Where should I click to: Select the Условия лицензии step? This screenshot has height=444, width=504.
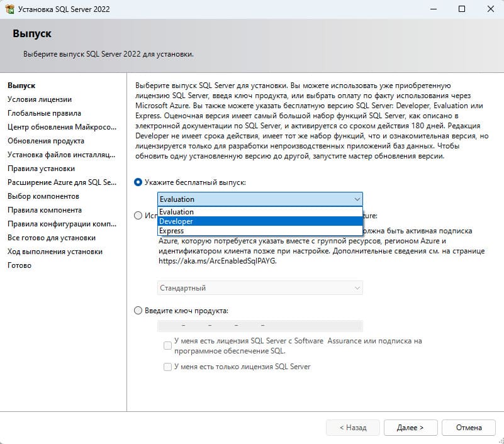pos(40,99)
